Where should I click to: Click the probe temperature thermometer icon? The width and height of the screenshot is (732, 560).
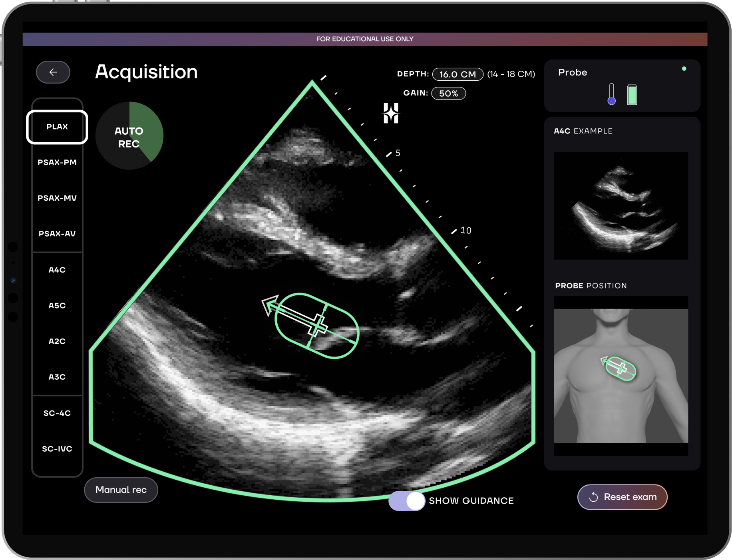pos(611,94)
